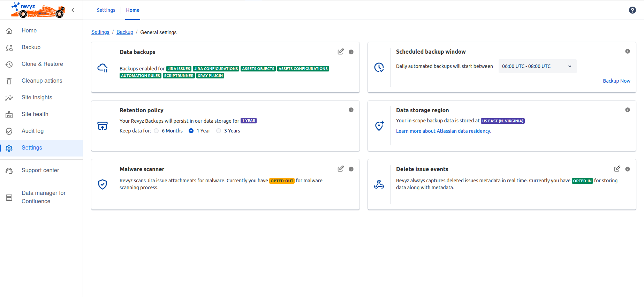Click the Site insights chart icon in sidebar
644x297 pixels.
click(9, 98)
